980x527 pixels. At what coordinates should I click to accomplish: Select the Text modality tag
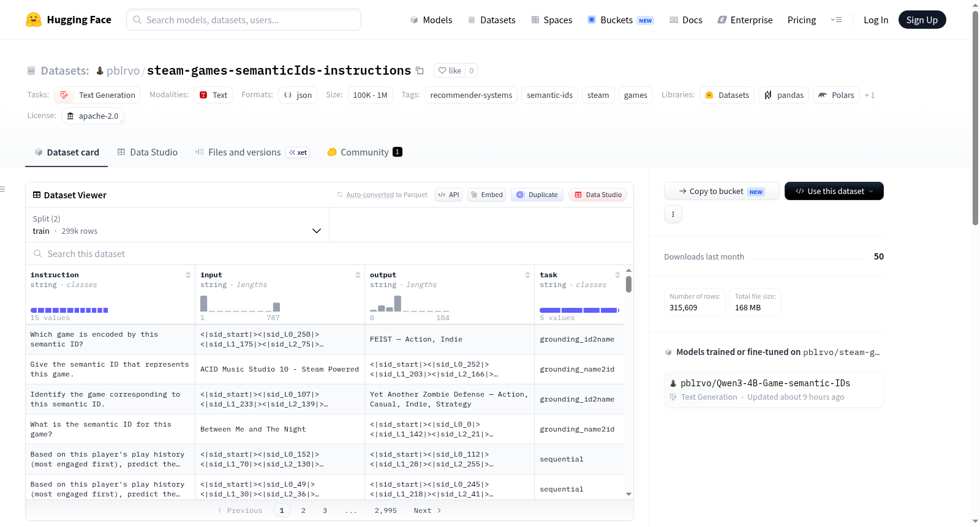(x=213, y=95)
